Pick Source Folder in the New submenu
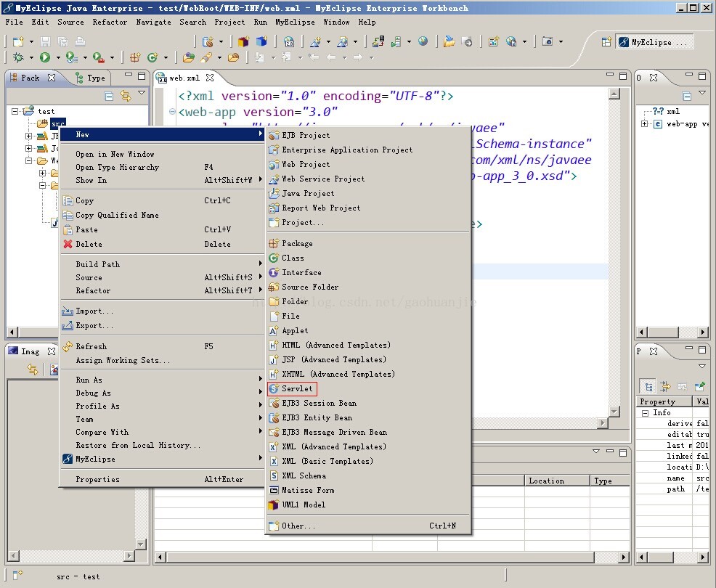This screenshot has height=588, width=716. 368,287
